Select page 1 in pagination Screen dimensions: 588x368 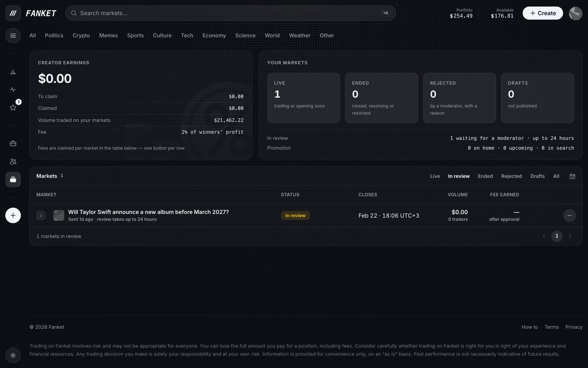[557, 236]
